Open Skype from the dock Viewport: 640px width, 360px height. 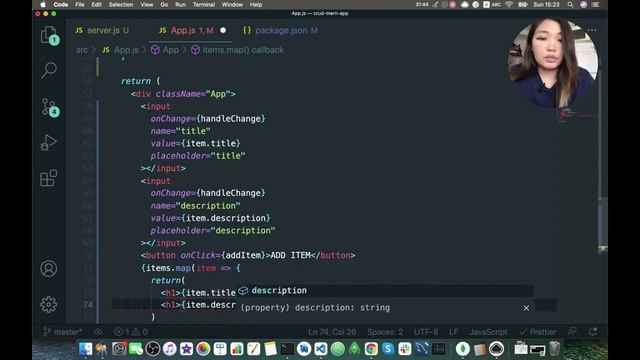[x=388, y=349]
